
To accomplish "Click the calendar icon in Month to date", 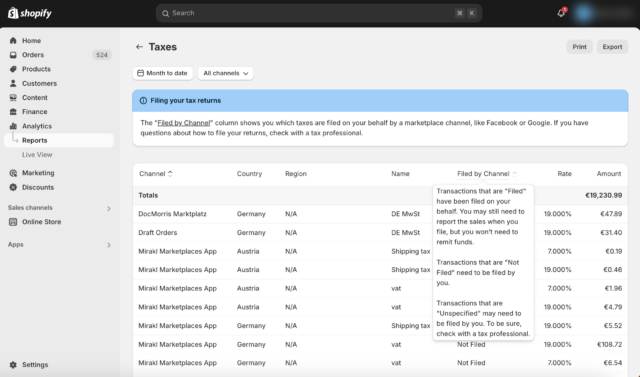I will click(140, 73).
